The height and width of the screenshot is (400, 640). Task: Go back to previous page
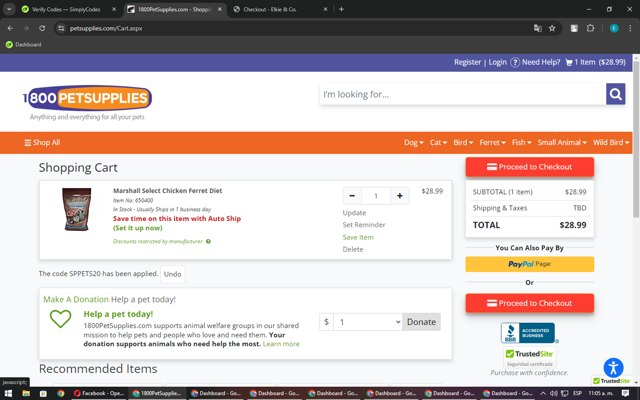point(10,28)
